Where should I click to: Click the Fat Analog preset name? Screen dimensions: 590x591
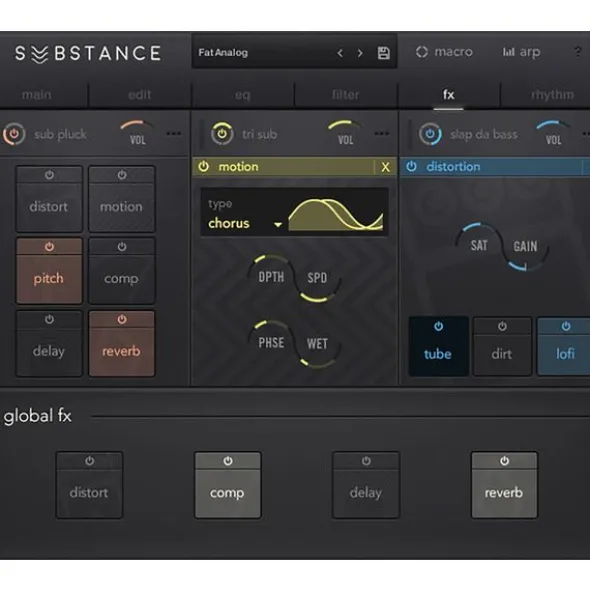coord(223,53)
